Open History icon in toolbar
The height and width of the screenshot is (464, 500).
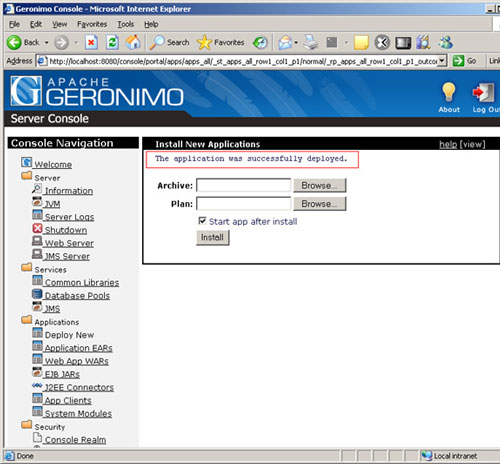click(x=260, y=43)
